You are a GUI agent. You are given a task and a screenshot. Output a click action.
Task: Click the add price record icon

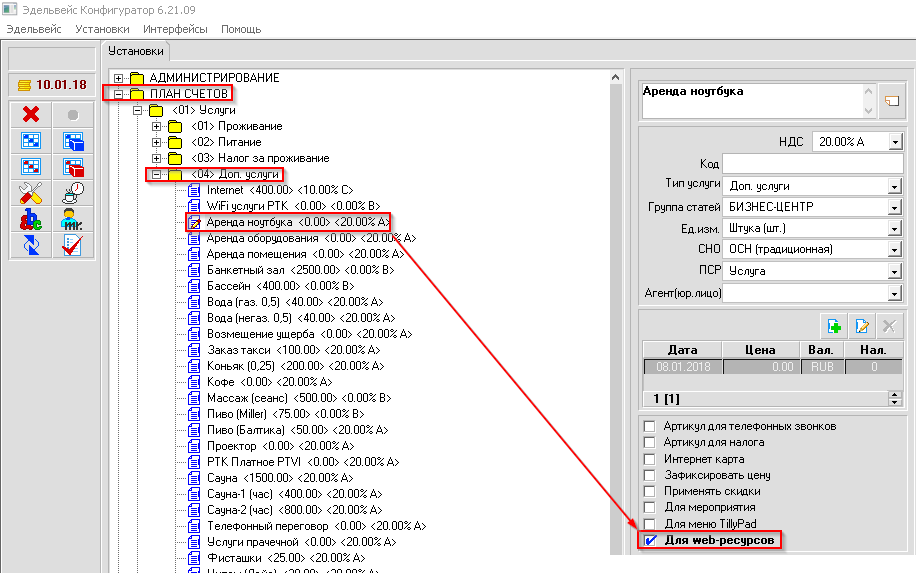[x=831, y=325]
